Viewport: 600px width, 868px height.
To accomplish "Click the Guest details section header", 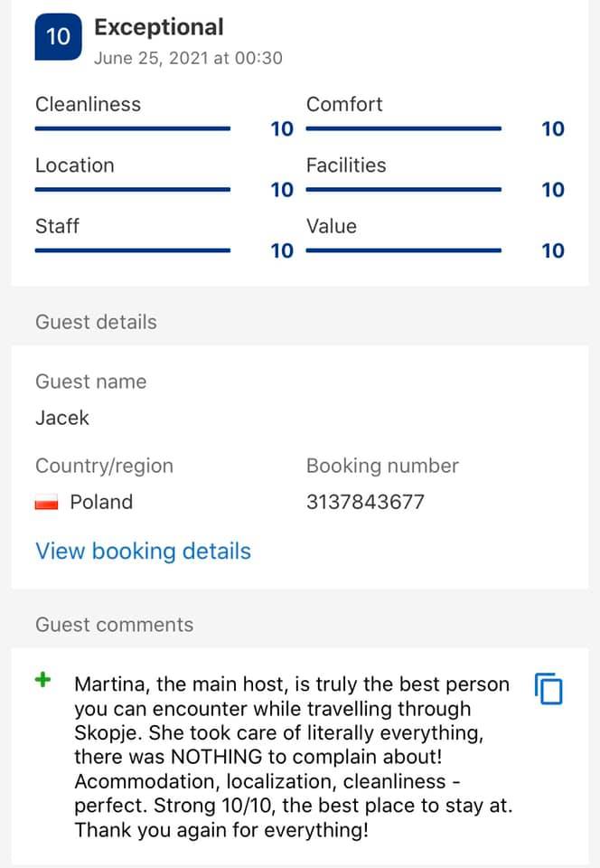I will pyautogui.click(x=96, y=322).
